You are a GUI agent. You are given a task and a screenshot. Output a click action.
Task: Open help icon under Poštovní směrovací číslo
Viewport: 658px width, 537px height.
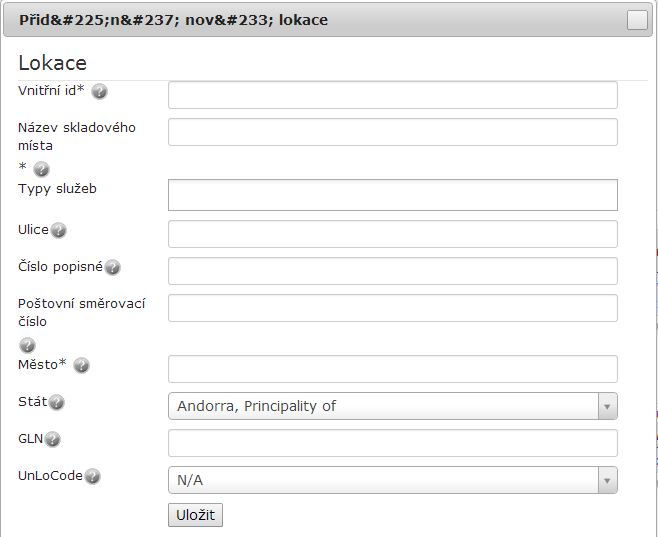(x=27, y=345)
